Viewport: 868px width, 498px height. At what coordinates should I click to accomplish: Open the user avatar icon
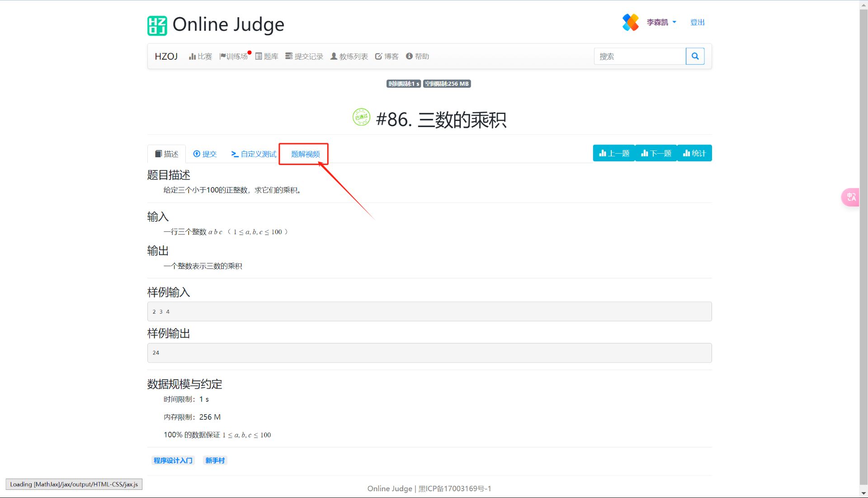(630, 22)
